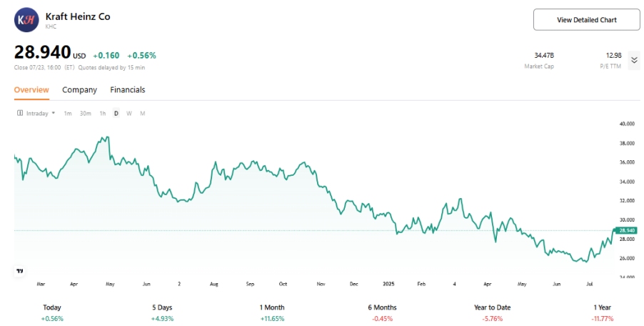The width and height of the screenshot is (644, 326).
Task: Click the 1 Year performance figure
Action: [x=601, y=319]
